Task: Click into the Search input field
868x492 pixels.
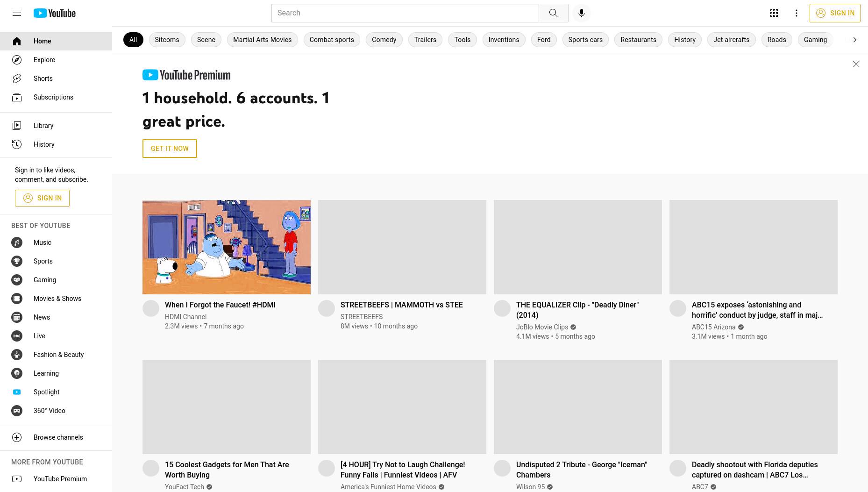Action: 405,13
